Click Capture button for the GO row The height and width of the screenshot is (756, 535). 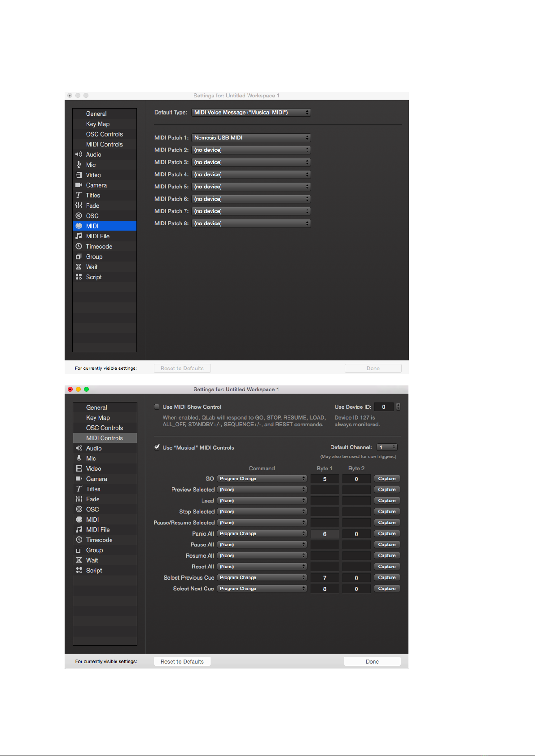point(387,479)
